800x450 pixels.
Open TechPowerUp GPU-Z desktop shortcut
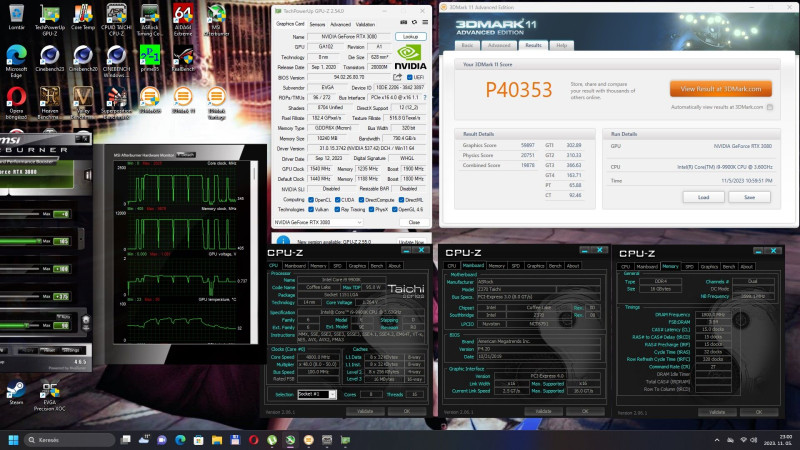tap(49, 20)
